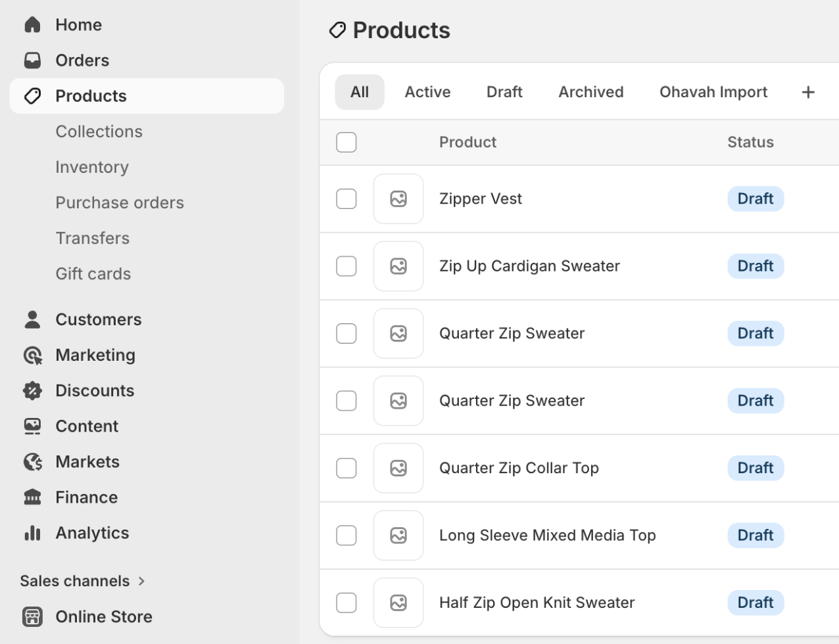The height and width of the screenshot is (644, 839).
Task: Click the Customers sidebar icon
Action: click(x=32, y=319)
